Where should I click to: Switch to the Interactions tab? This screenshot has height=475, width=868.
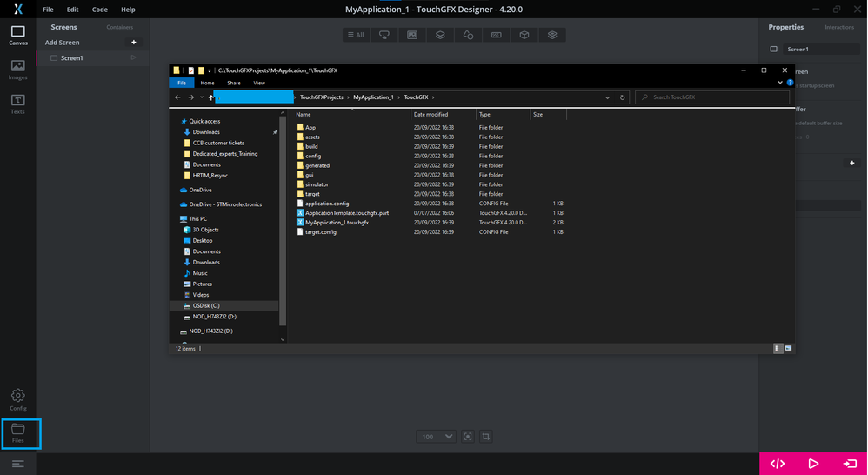839,27
